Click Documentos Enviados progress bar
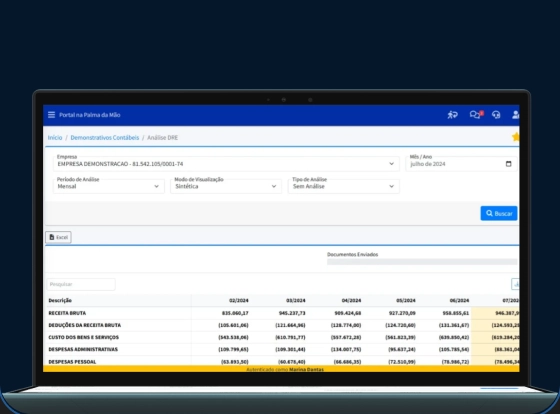The image size is (560, 414). [x=422, y=262]
